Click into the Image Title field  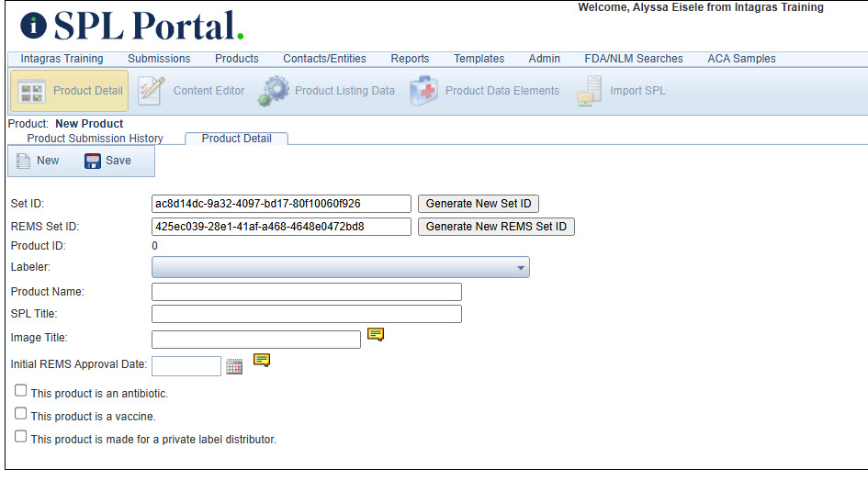(x=256, y=340)
